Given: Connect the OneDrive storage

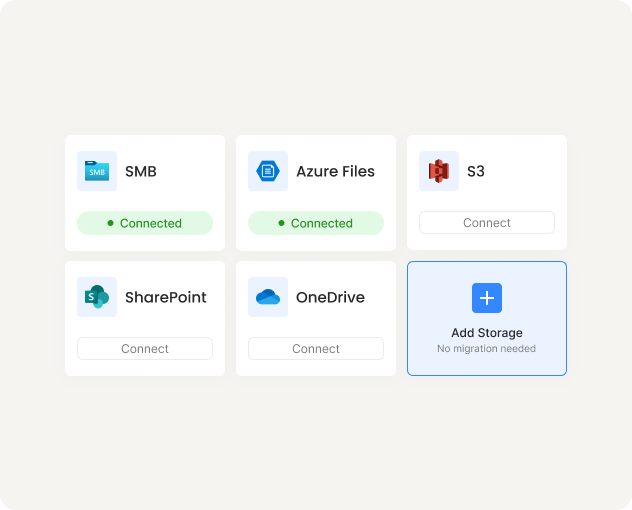Looking at the screenshot, I should [x=316, y=348].
